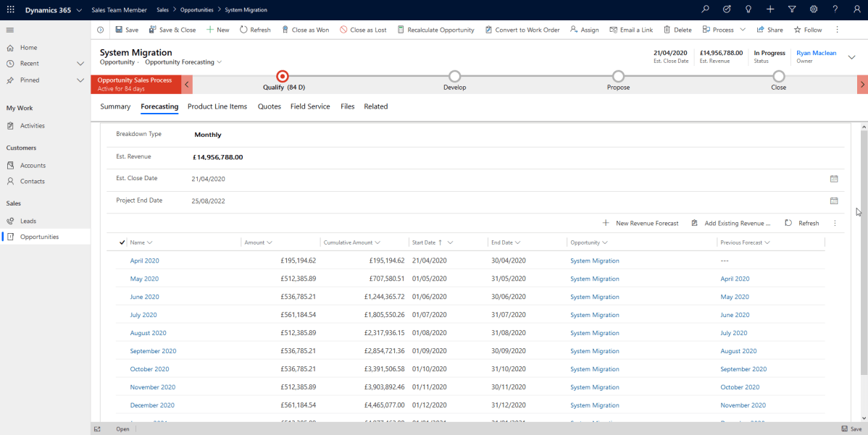Expand the Recent sidebar section
This screenshot has height=435, width=868.
[79, 63]
